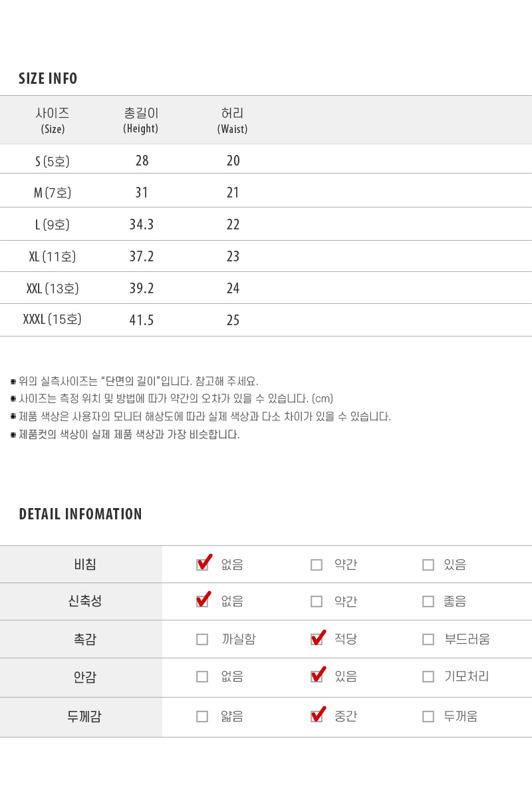Toggle the 안감 있음 checkbox
Viewport: 532px width, 798px height.
(x=317, y=676)
